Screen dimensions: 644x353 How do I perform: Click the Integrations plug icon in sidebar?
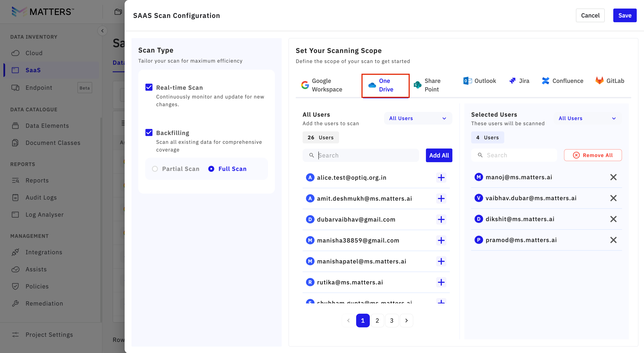(15, 252)
